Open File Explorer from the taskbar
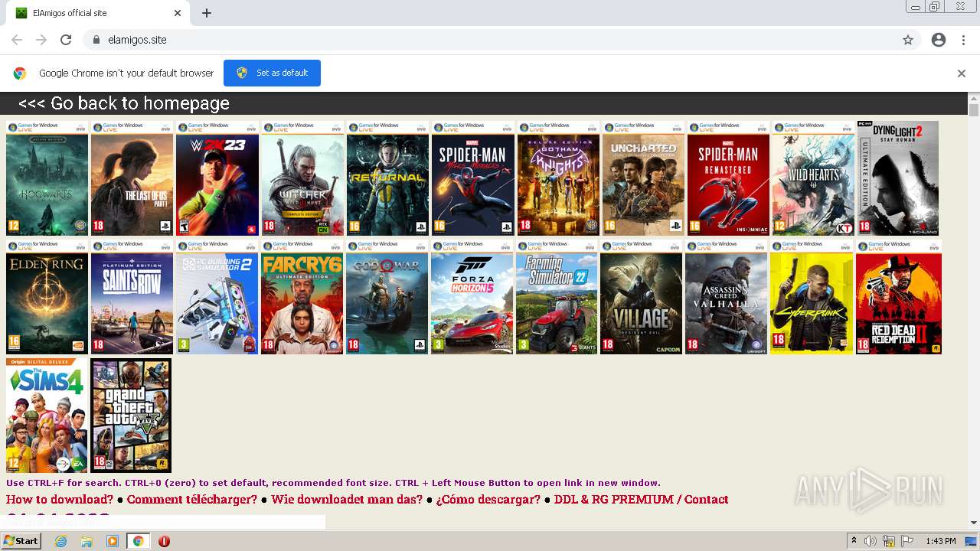This screenshot has height=551, width=980. pos(87,541)
